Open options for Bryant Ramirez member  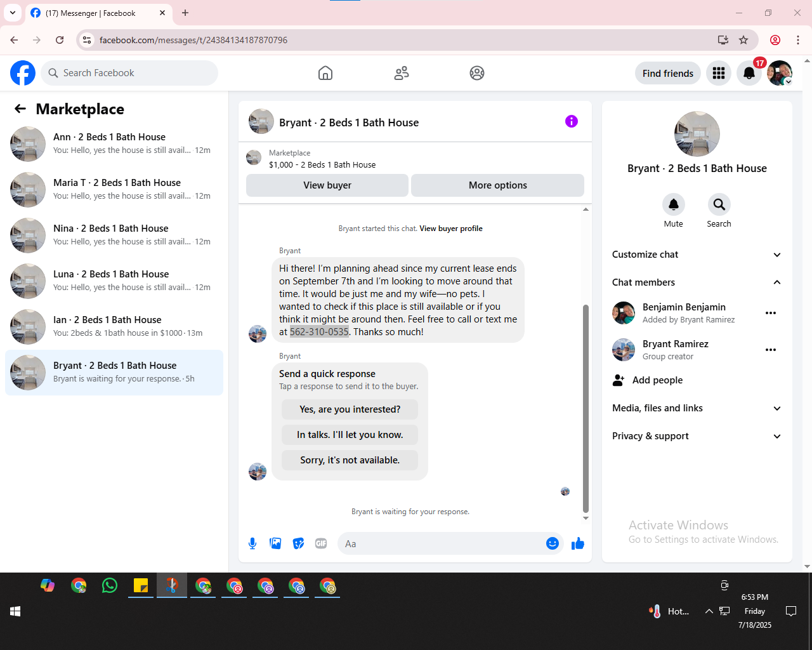771,350
